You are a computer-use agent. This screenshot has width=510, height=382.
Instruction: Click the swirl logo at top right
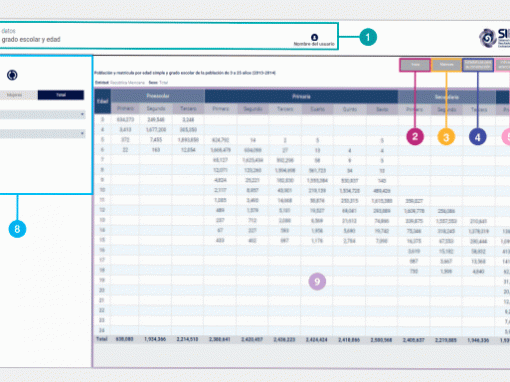tap(488, 38)
